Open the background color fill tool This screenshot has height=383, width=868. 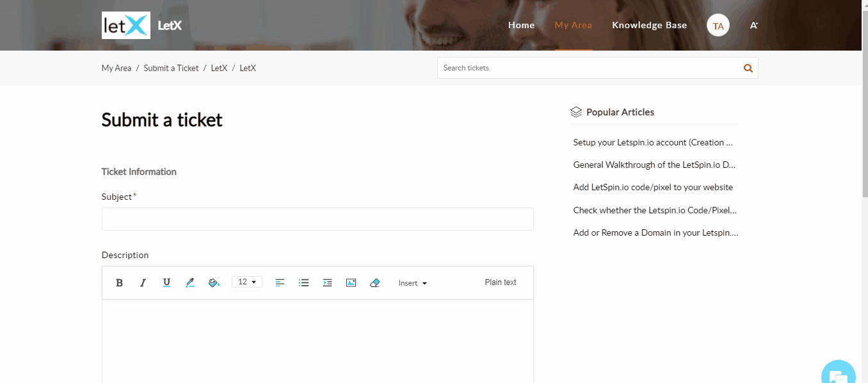pyautogui.click(x=214, y=282)
